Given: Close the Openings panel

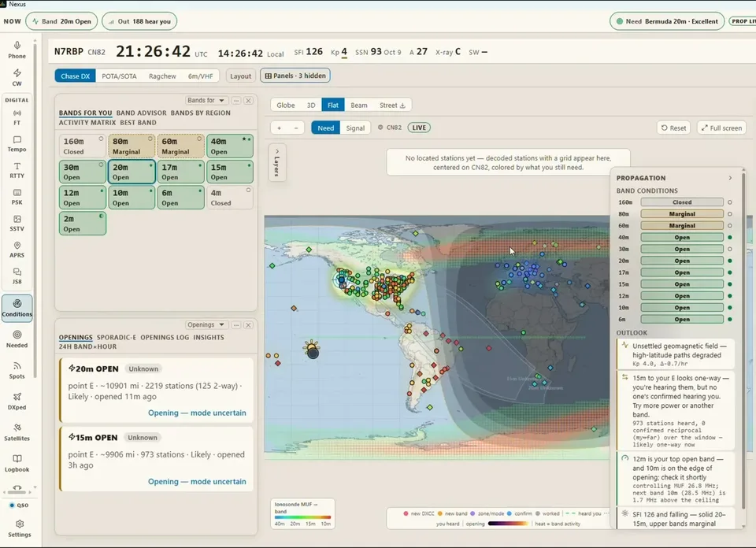Looking at the screenshot, I should coord(248,325).
